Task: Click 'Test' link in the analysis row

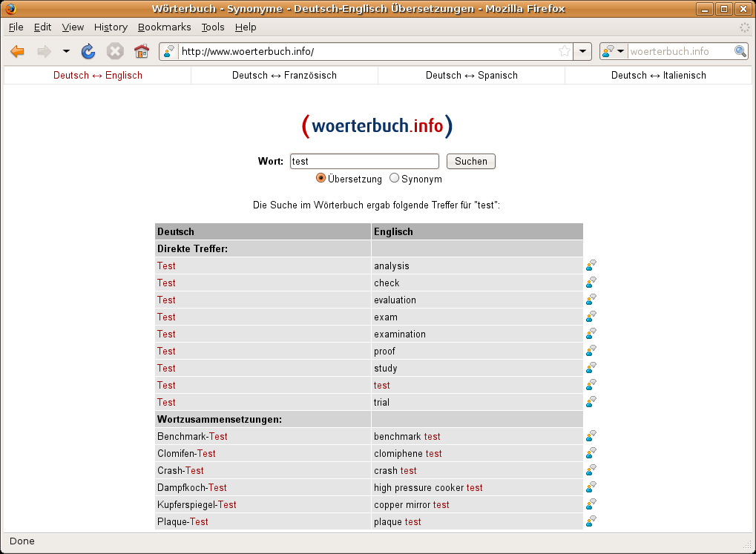Action: 166,266
